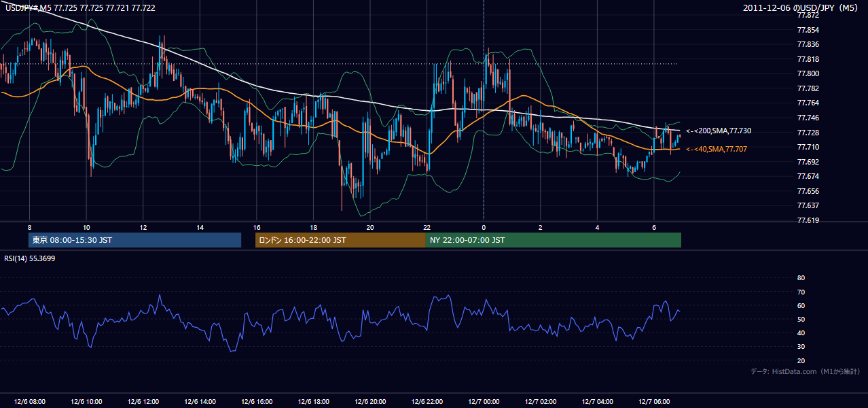
Task: Click the RSI 20 level label
Action: pyautogui.click(x=801, y=360)
